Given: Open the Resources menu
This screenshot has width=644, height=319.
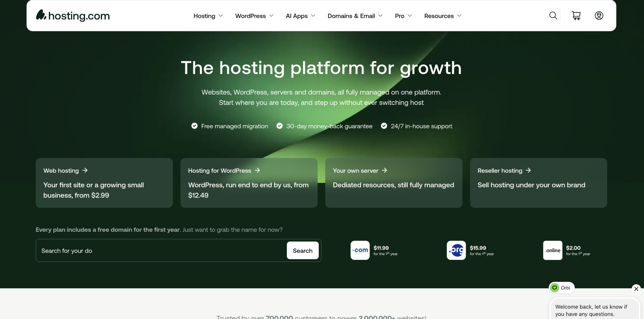Looking at the screenshot, I should pos(443,16).
